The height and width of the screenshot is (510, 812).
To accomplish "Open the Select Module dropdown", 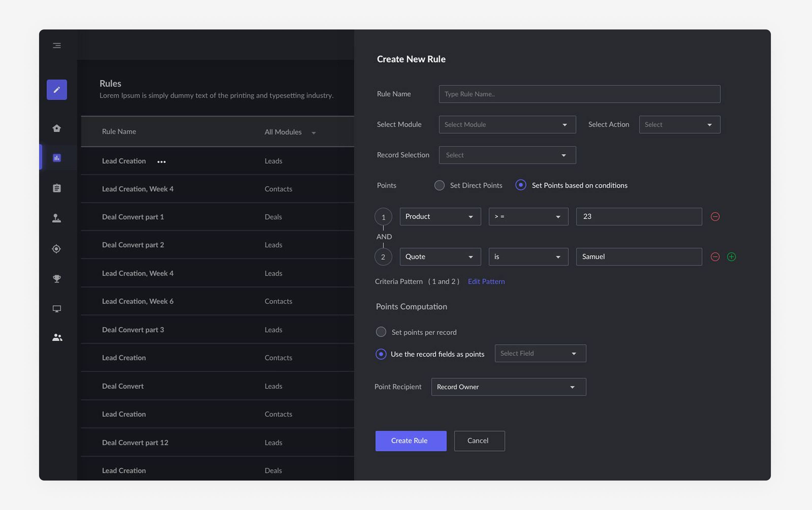I will click(507, 124).
